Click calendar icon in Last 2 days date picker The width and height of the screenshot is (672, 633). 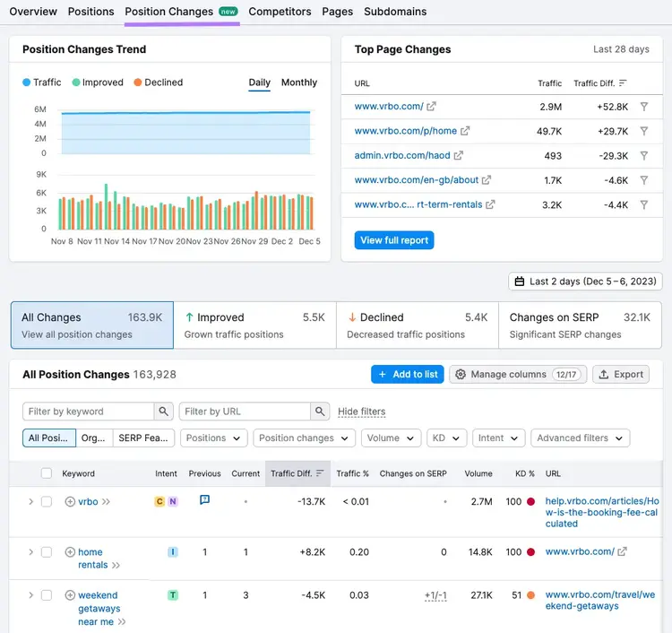(520, 282)
